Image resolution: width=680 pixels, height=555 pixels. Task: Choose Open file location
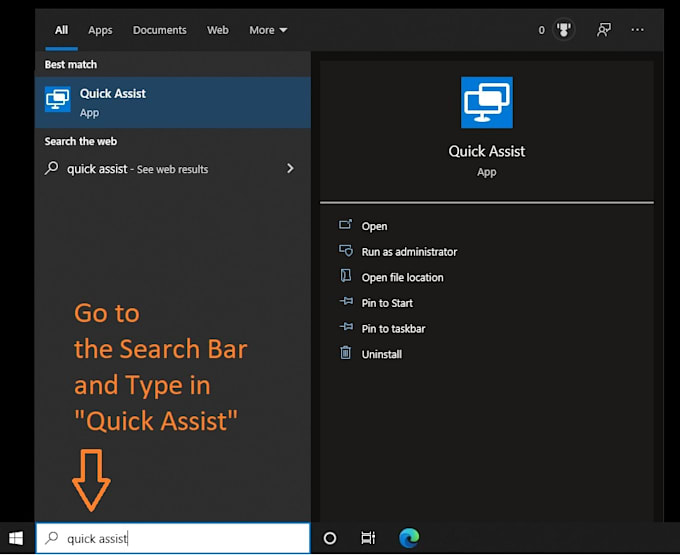coord(402,278)
